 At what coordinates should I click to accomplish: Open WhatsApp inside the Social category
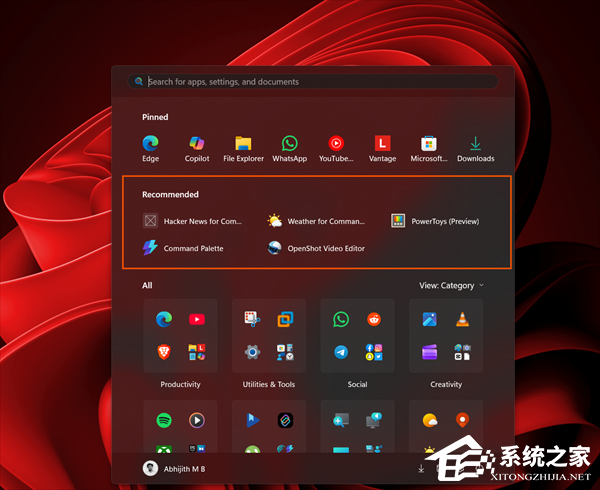pos(341,319)
